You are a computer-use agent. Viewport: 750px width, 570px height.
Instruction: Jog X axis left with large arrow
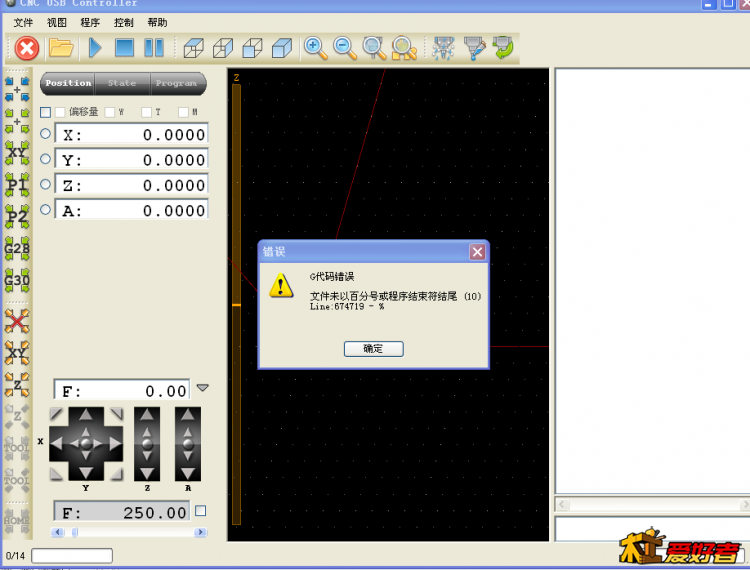[x=56, y=444]
